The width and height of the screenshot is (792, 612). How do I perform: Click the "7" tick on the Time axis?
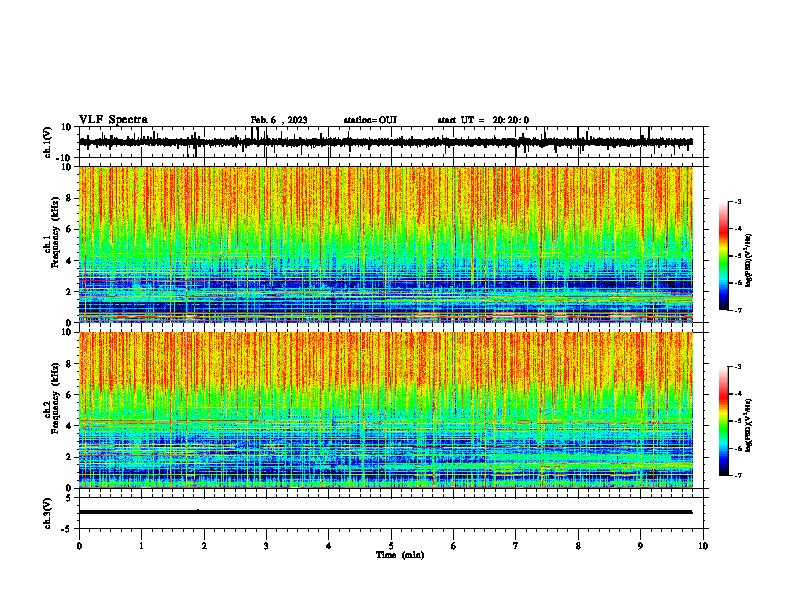(x=516, y=546)
